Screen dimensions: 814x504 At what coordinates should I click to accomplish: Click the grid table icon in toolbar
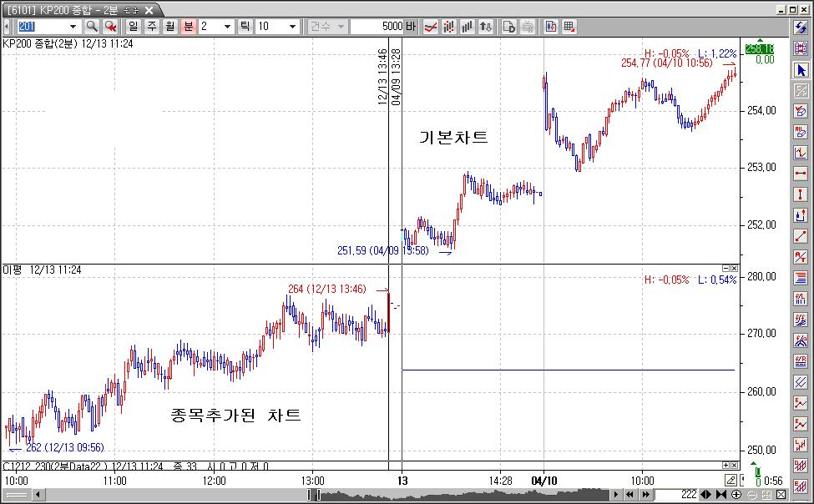pyautogui.click(x=569, y=27)
